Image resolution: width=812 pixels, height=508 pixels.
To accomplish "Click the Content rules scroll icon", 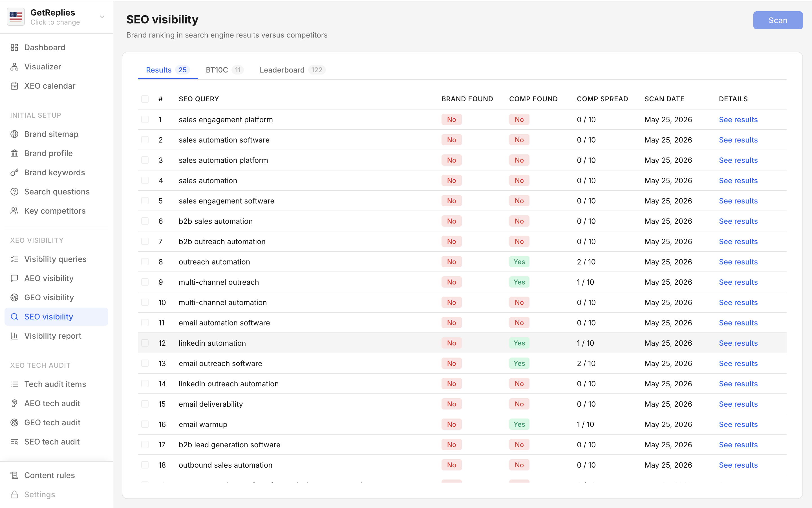I will point(14,475).
